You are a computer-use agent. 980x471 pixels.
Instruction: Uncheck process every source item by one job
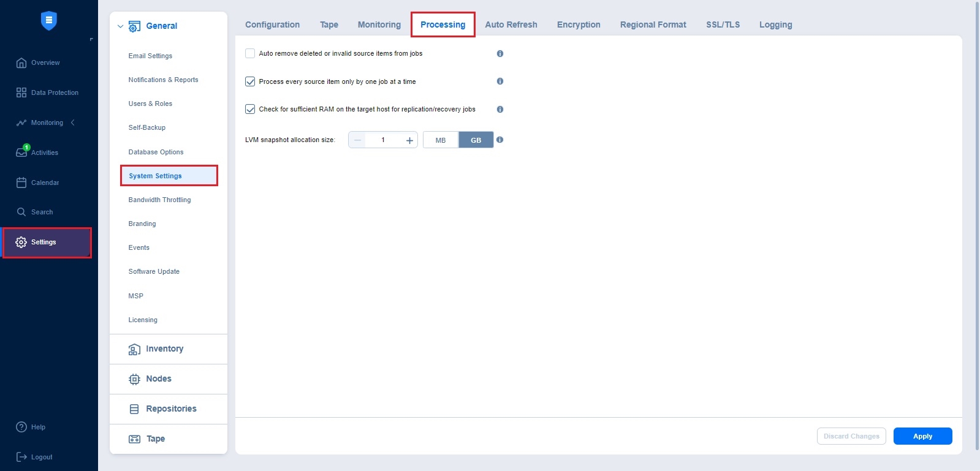click(x=250, y=81)
